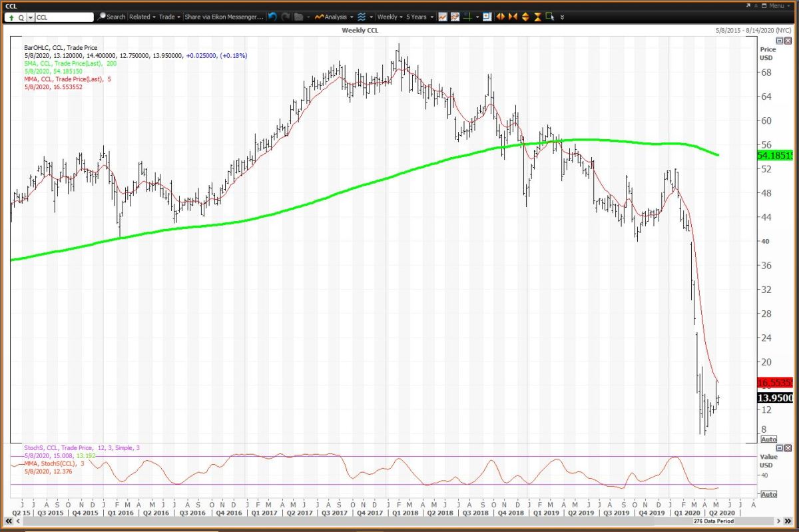Click the blue undo arrow icon

coord(273,17)
